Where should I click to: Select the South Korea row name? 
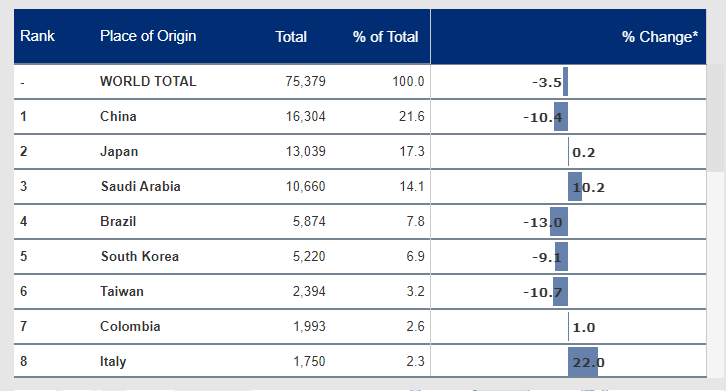[140, 256]
